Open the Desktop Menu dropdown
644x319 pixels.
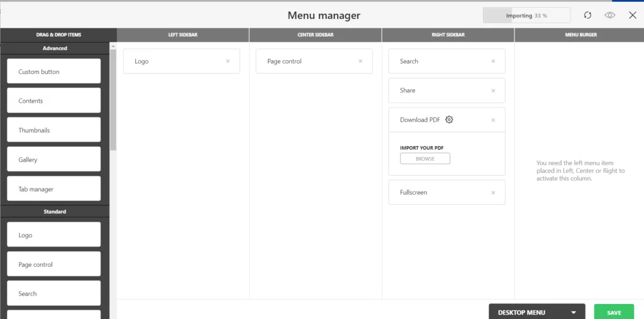pos(537,311)
